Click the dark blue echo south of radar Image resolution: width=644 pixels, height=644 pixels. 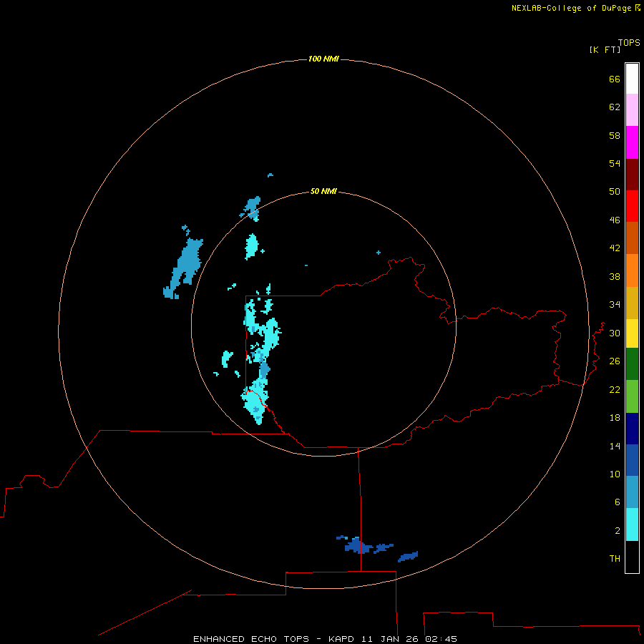click(359, 546)
